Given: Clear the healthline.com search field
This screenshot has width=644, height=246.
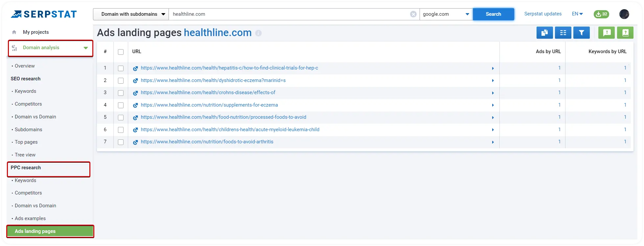Looking at the screenshot, I should (x=413, y=14).
